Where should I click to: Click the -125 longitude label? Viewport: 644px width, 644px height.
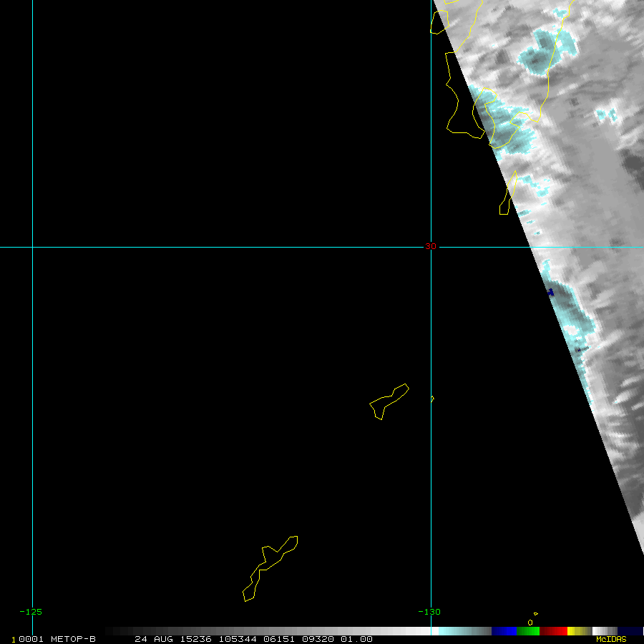click(x=31, y=612)
